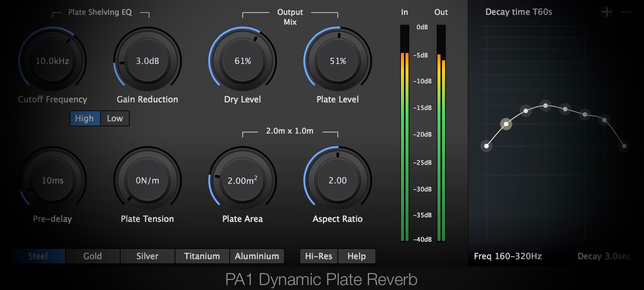Toggle the Hi-Res mode button
This screenshot has width=644, height=290.
pos(319,256)
